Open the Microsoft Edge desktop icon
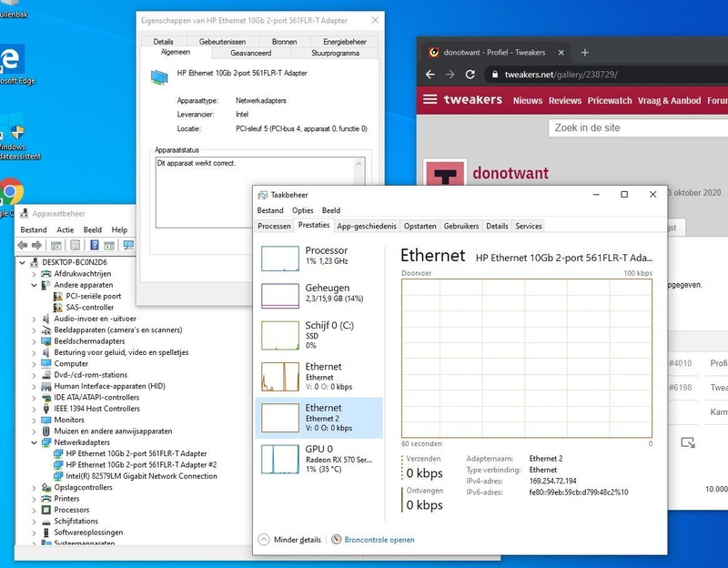Image resolution: width=728 pixels, height=568 pixels. coord(13,65)
